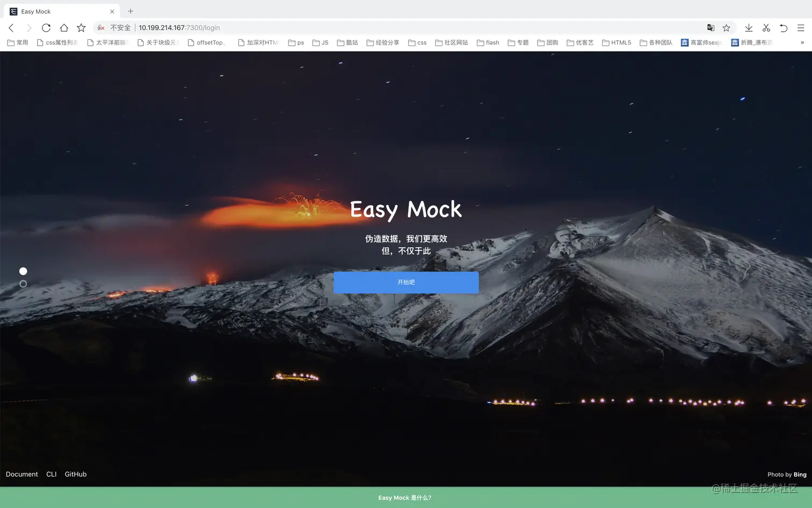Open the 高富帅seajs bookmark
This screenshot has width=812, height=508.
701,42
